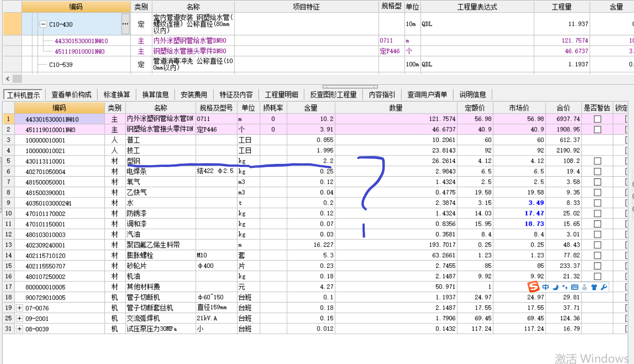
Task: Open the 查询用户清单 tab
Action: click(x=427, y=95)
